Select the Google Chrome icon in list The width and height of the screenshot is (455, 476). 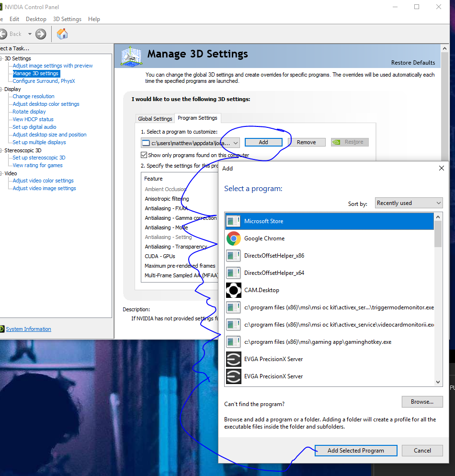tap(233, 238)
